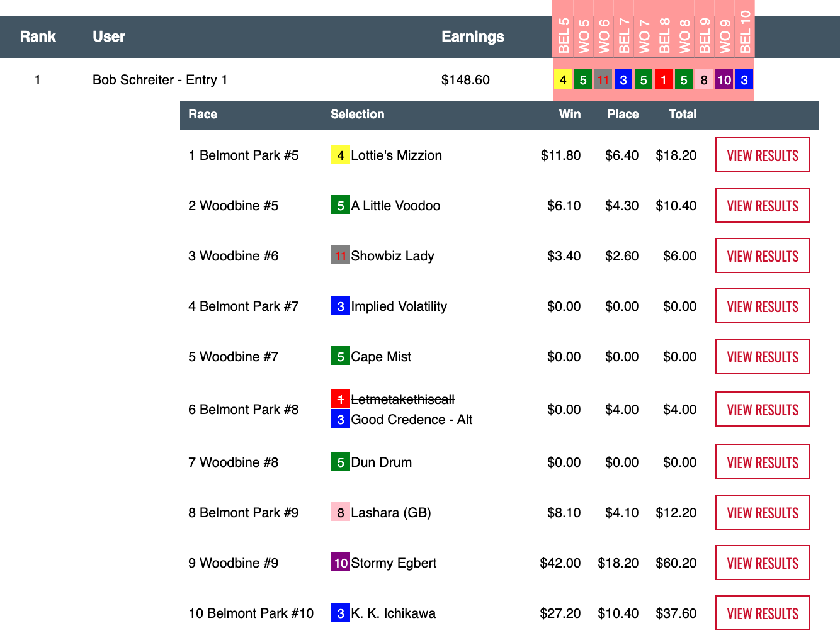
Task: Select the BEL 5 column header
Action: (563, 36)
